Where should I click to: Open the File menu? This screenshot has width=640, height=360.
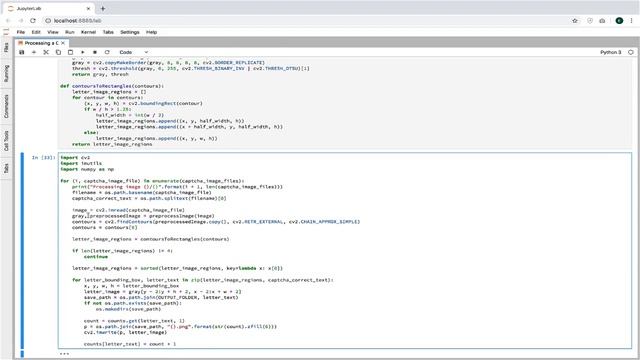pyautogui.click(x=21, y=32)
